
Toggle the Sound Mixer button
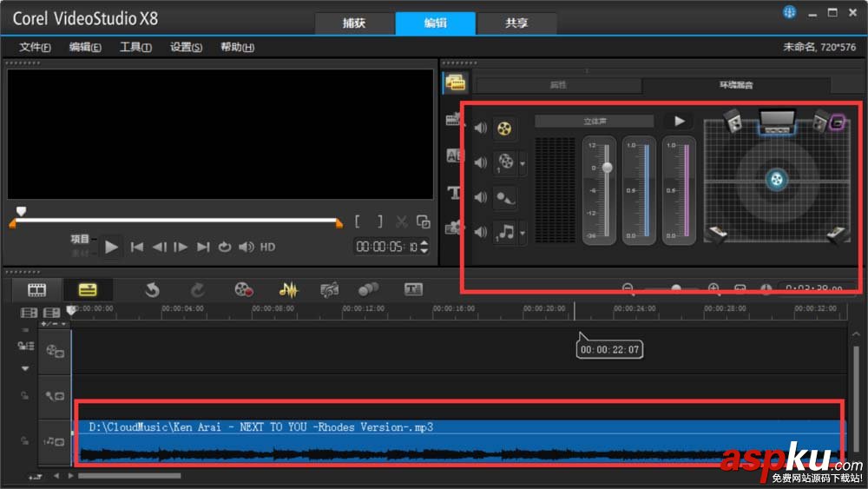pyautogui.click(x=288, y=289)
